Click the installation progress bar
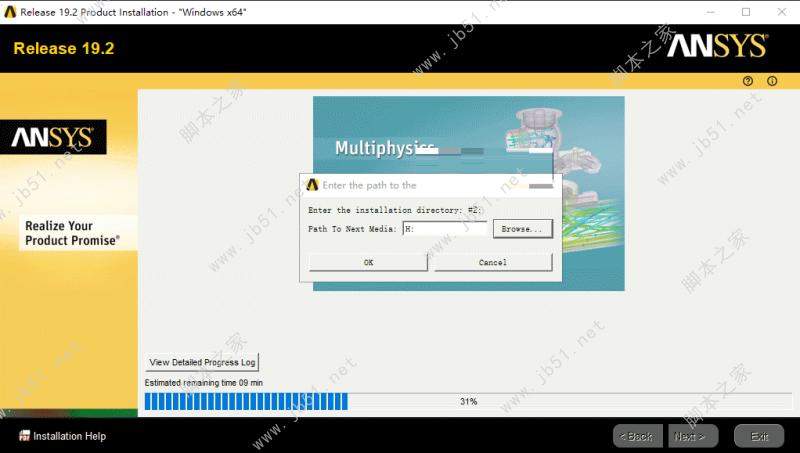The image size is (800, 453). [468, 401]
